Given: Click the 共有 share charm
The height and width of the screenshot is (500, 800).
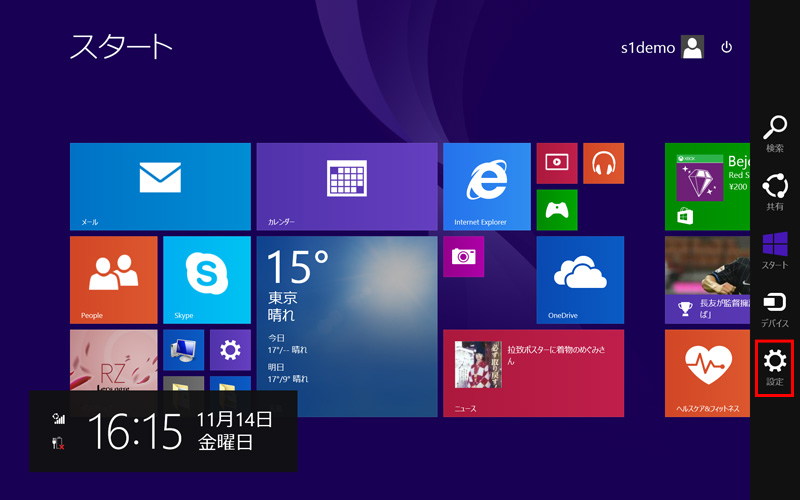Looking at the screenshot, I should tap(774, 192).
